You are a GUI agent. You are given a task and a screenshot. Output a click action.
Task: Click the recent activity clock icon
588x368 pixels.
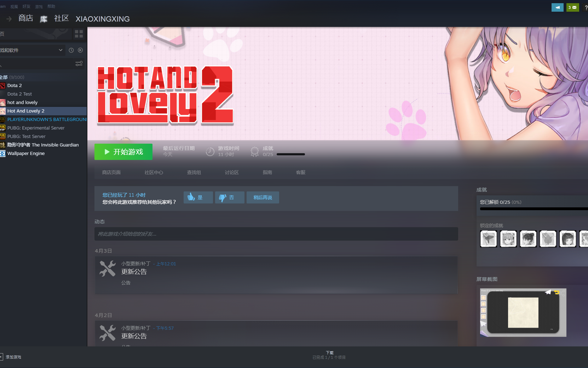click(71, 50)
